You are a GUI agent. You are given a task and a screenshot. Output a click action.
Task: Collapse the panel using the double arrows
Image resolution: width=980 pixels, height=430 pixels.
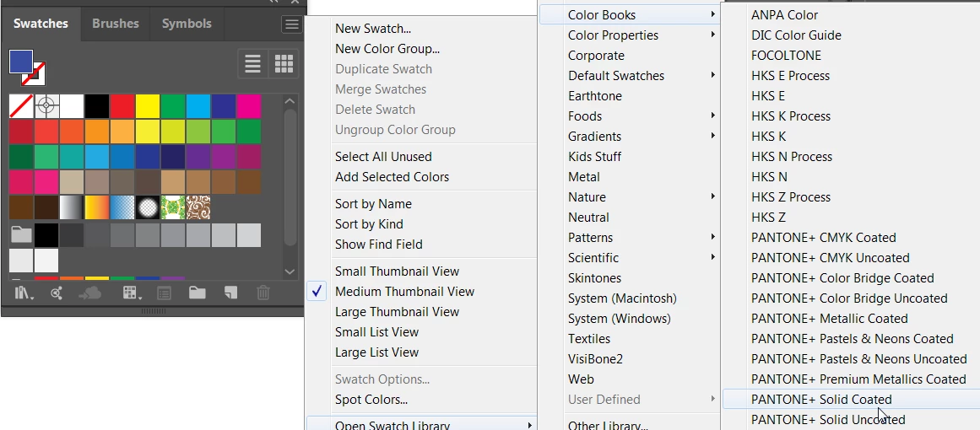pos(273,2)
